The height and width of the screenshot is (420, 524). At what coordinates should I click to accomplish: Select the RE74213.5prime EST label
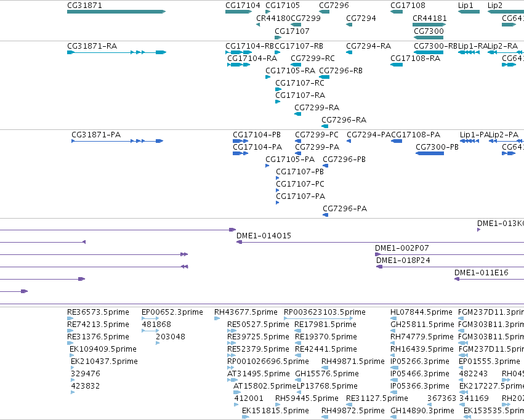(98, 325)
